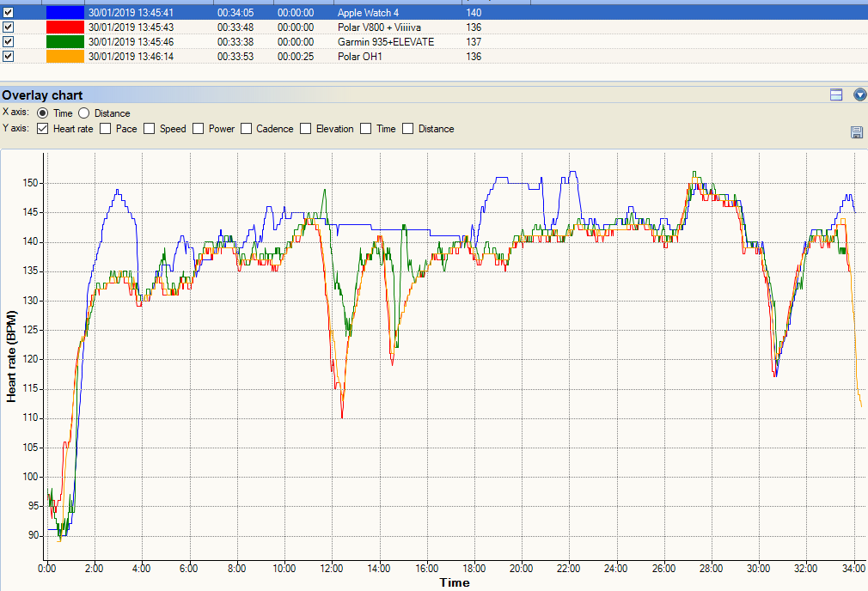This screenshot has width=868, height=591.
Task: Click the panel layout icon in Overlay chart header
Action: pyautogui.click(x=835, y=94)
